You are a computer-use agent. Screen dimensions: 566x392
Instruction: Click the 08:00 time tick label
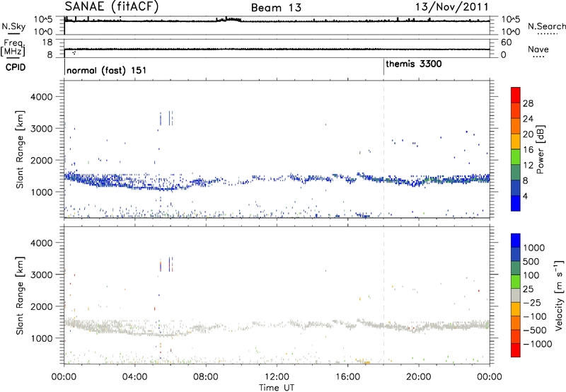click(x=206, y=377)
